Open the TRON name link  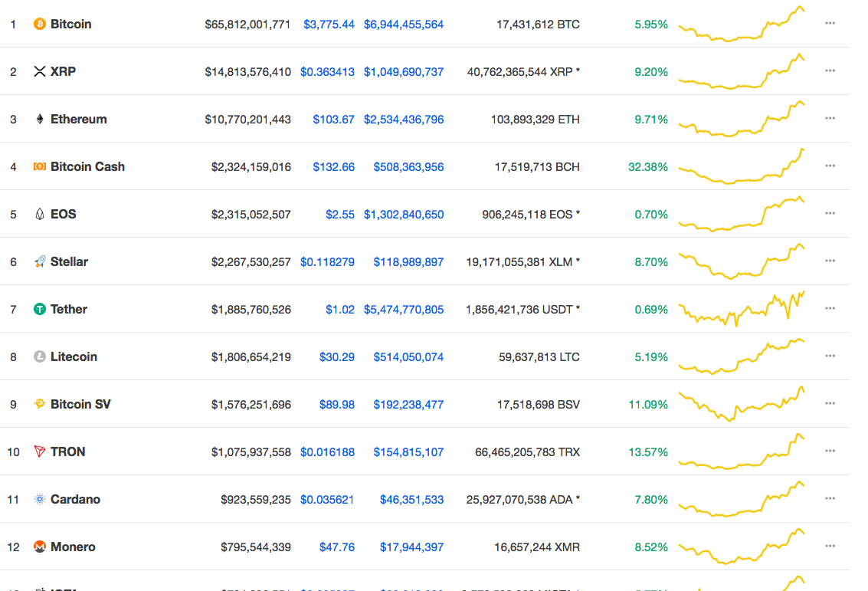coord(67,452)
